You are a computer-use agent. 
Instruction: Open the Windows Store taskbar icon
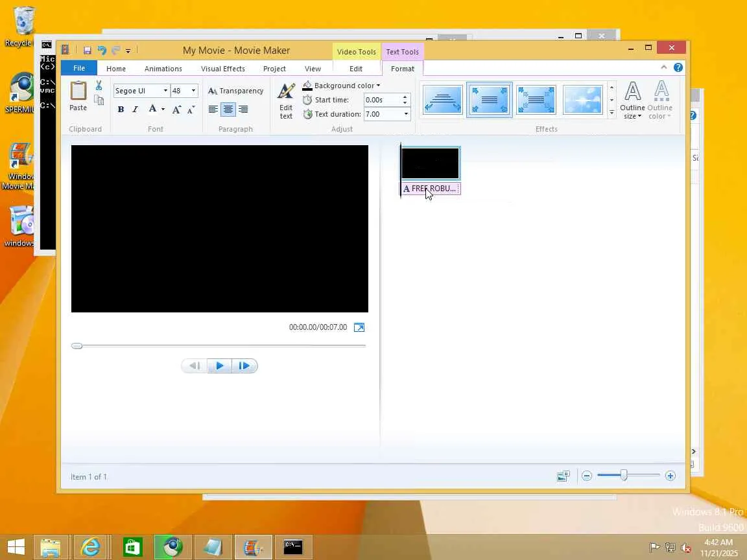tap(132, 546)
